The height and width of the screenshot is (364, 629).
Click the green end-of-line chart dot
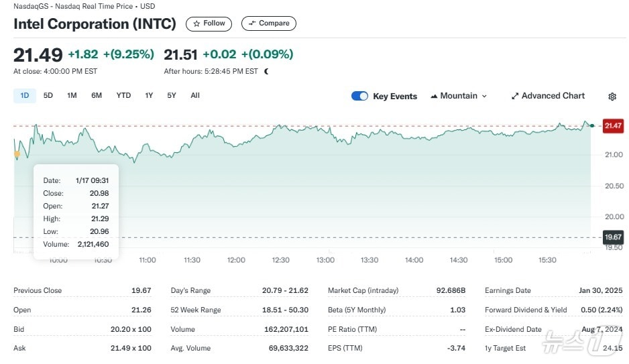pyautogui.click(x=591, y=125)
